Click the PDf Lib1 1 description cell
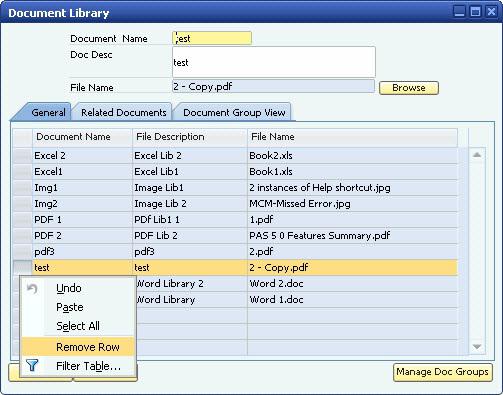 (190, 220)
